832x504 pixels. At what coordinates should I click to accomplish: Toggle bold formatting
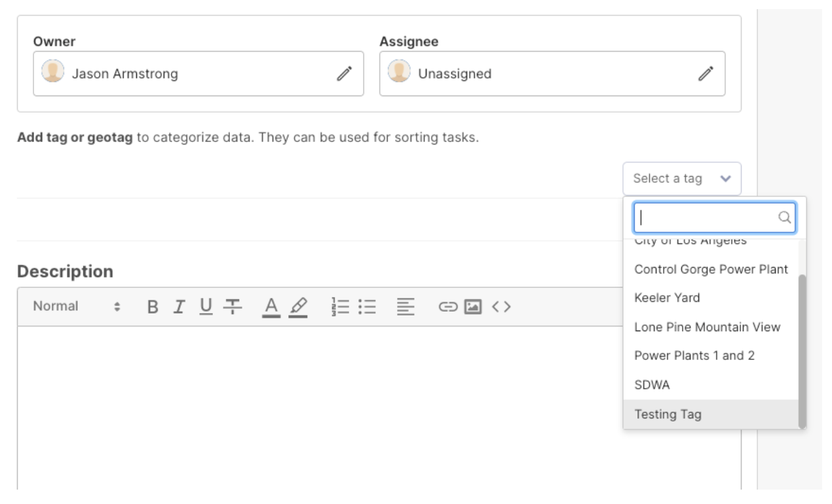(153, 306)
